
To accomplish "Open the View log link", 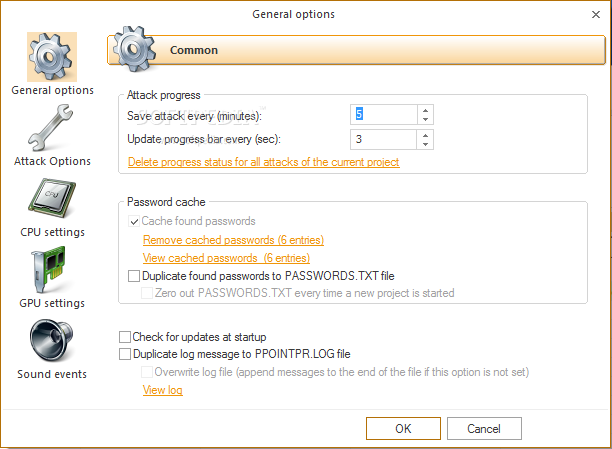I will (x=163, y=390).
